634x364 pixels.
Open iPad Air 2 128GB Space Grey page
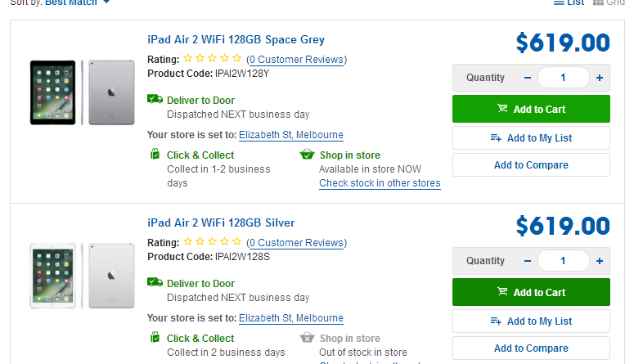[236, 39]
